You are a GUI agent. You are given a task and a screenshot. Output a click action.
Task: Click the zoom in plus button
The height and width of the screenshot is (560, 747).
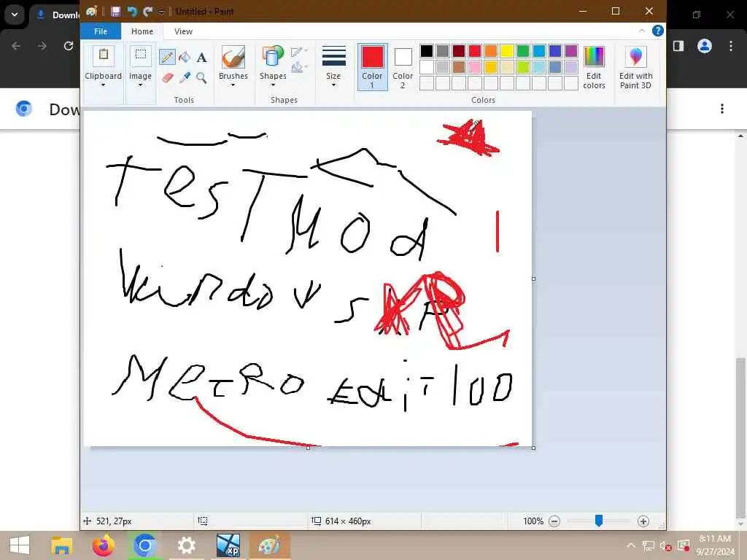coord(643,521)
